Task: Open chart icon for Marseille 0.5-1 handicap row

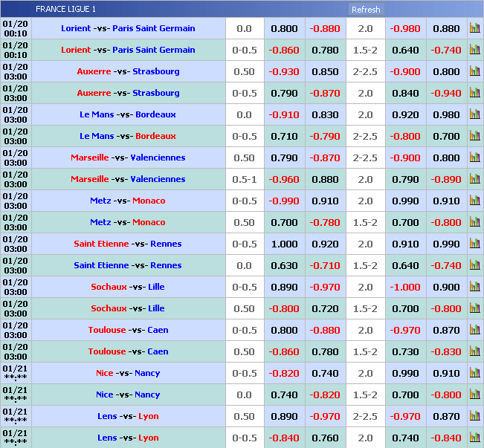Action: 474,180
